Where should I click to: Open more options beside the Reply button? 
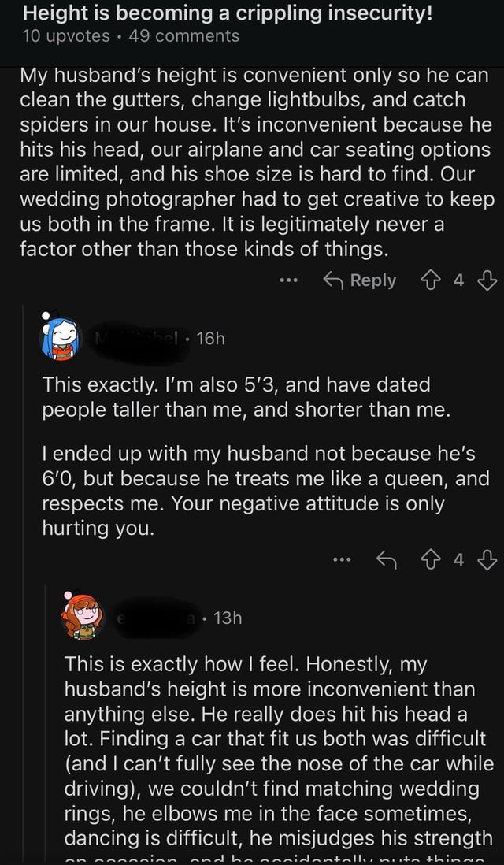[x=289, y=281]
